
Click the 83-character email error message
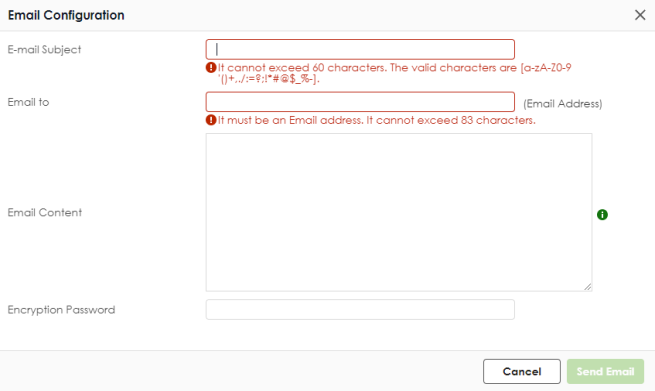[376, 120]
